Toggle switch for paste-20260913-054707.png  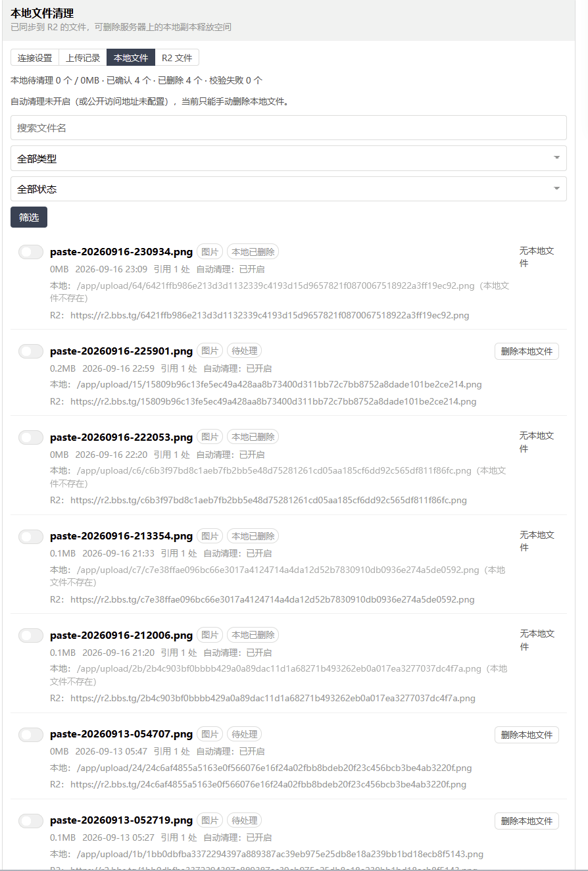click(31, 735)
